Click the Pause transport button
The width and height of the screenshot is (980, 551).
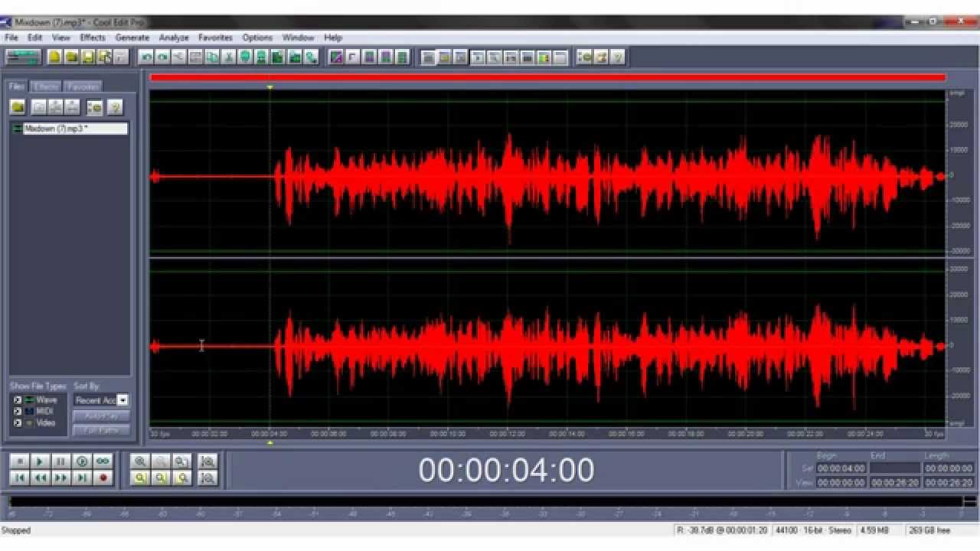61,461
